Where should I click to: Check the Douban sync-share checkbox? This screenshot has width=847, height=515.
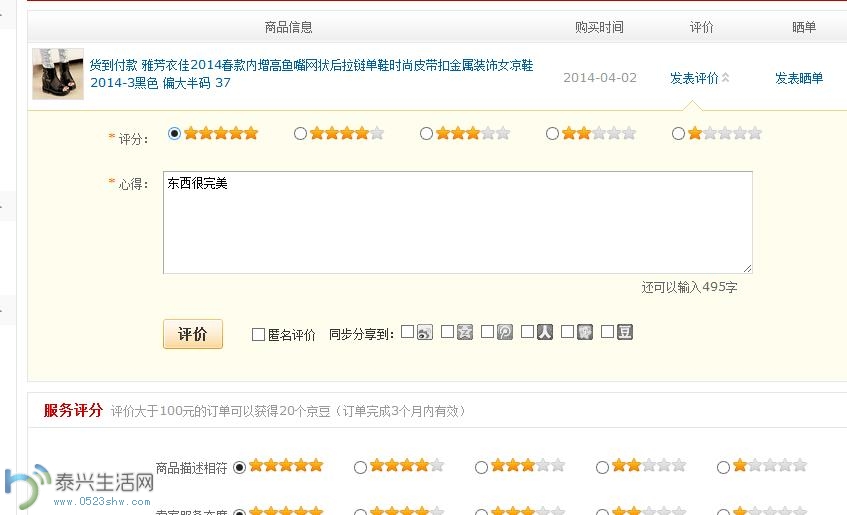(607, 332)
